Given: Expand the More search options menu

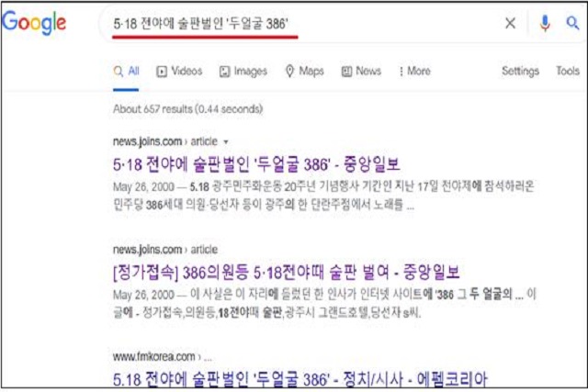Looking at the screenshot, I should point(414,71).
